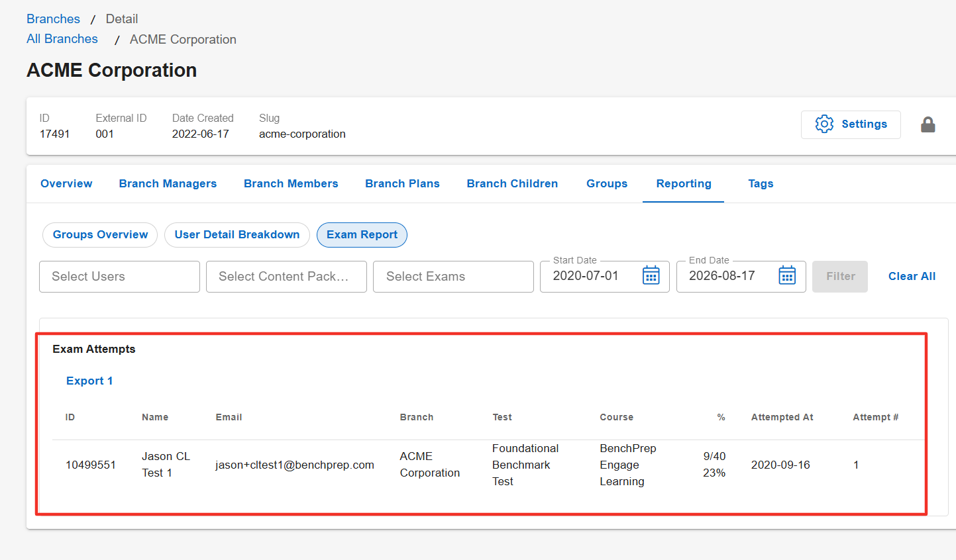Navigate to the Branches breadcrumb link

pyautogui.click(x=53, y=19)
